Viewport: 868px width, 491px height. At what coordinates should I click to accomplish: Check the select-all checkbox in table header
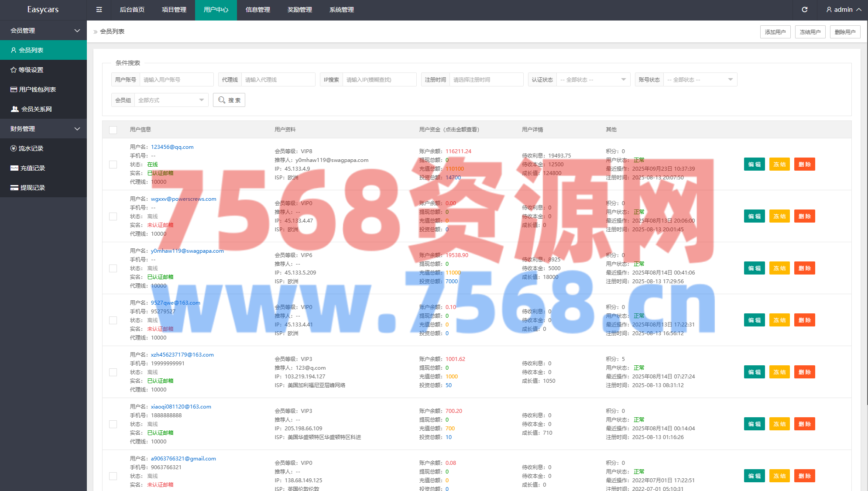[113, 130]
